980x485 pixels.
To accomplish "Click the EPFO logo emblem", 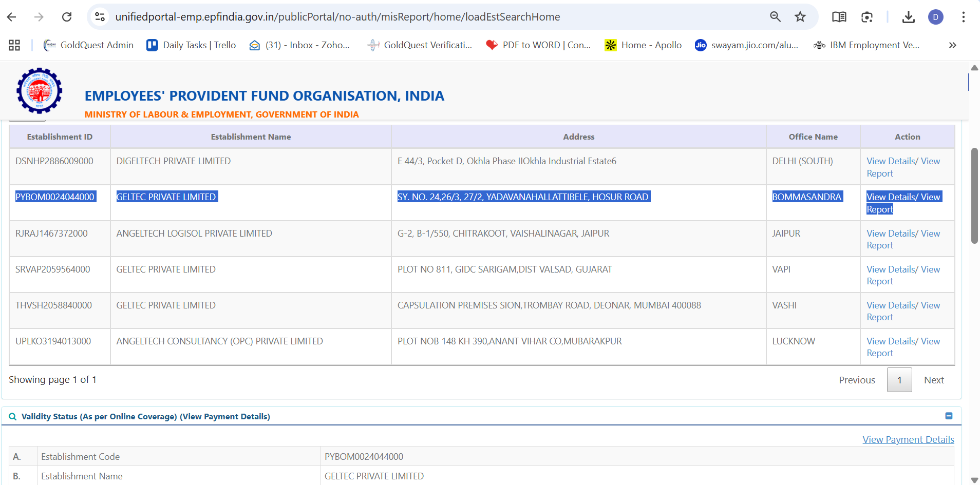I will 40,91.
